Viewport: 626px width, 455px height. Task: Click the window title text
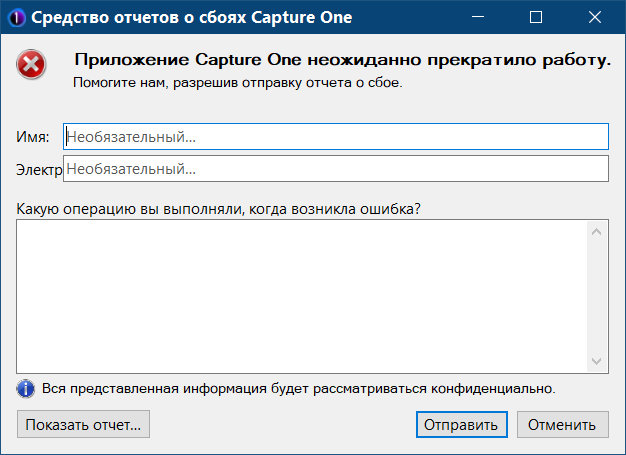point(192,18)
